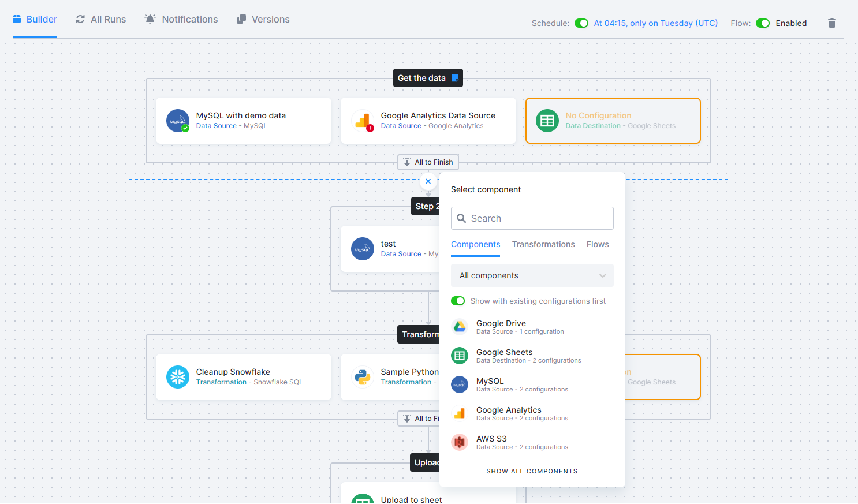Turn off the Flow Enabled toggle

pyautogui.click(x=763, y=23)
